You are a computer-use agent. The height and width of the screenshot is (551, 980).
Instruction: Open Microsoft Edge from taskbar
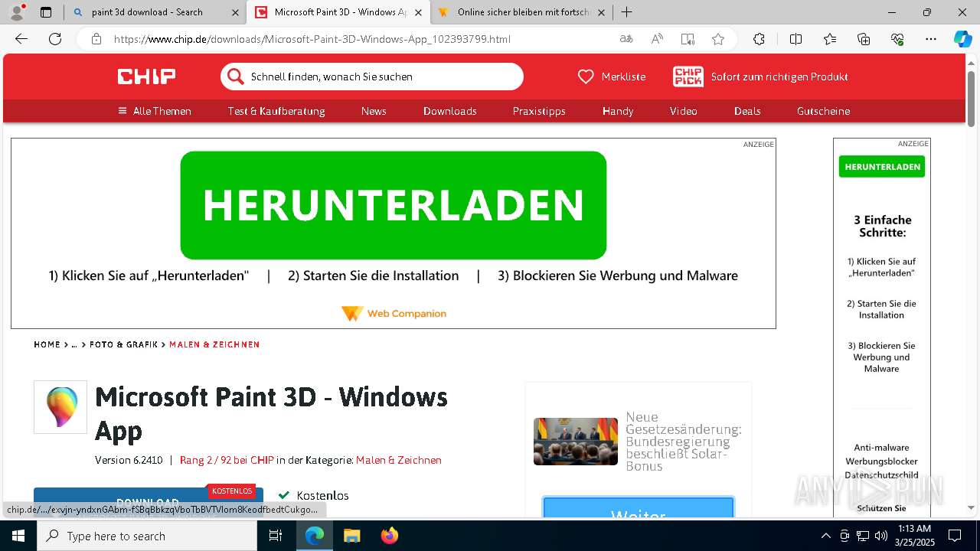pyautogui.click(x=315, y=536)
